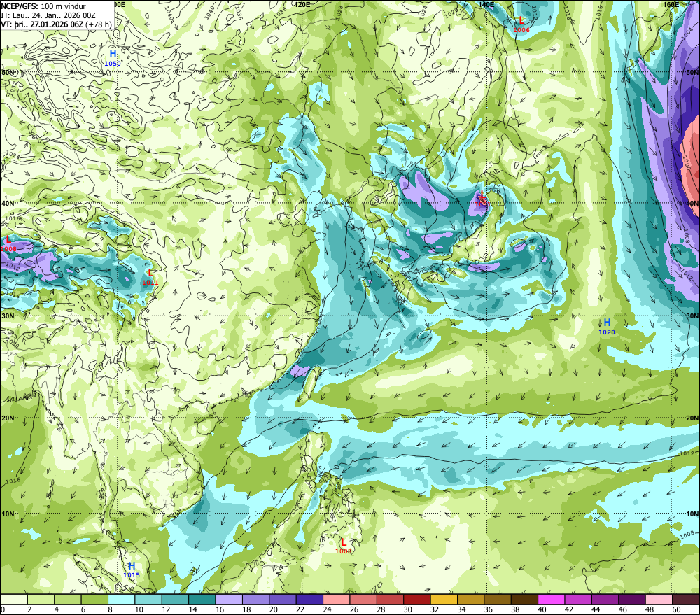700x615 pixels.
Task: Pick the indigo swatch between 22 and 24
Action: point(309,599)
